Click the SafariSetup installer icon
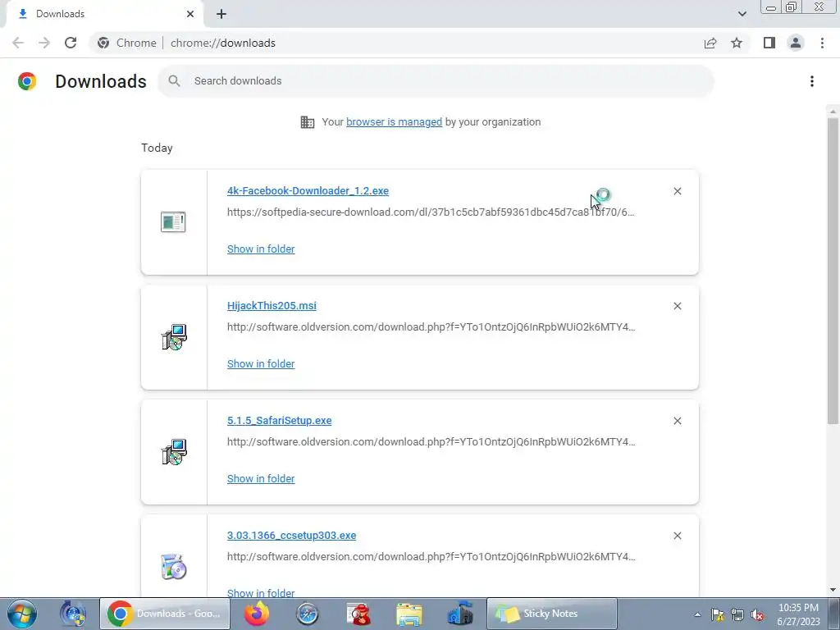840x630 pixels. click(174, 452)
